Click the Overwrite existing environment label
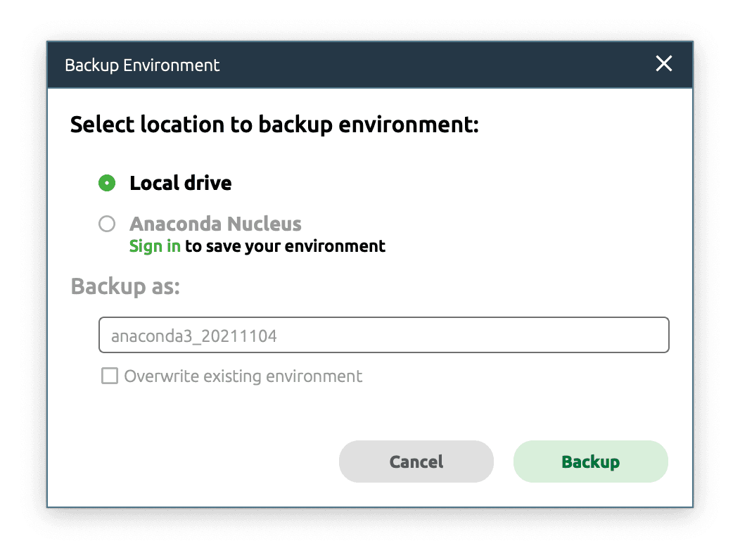This screenshot has width=740, height=560. [x=243, y=376]
